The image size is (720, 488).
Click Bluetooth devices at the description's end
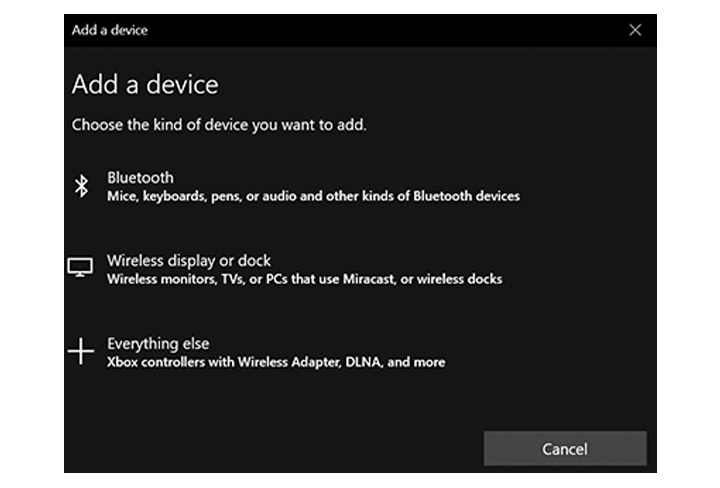[467, 196]
